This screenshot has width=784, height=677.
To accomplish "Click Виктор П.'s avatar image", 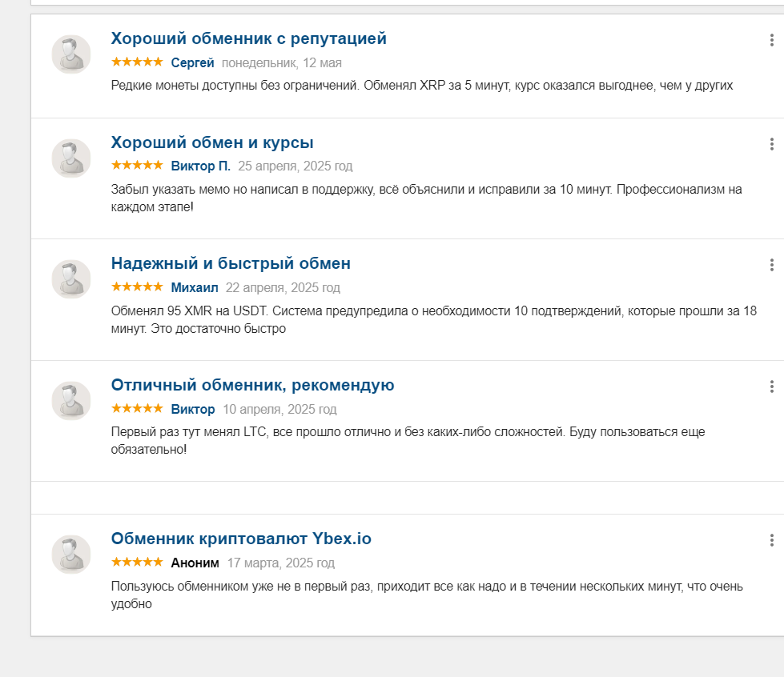I will coord(71,158).
